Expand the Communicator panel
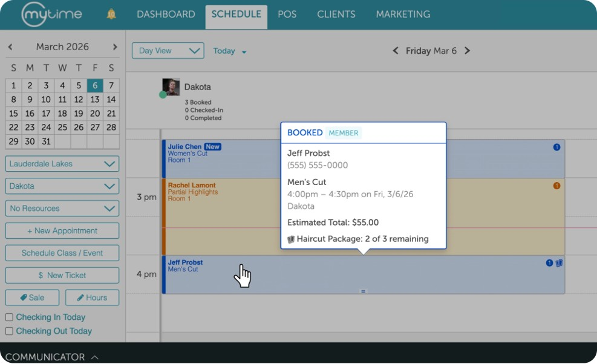597x364 pixels. [x=51, y=357]
